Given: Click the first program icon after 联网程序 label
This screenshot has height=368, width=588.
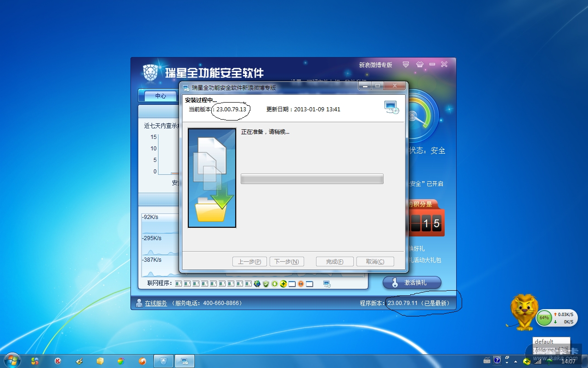Looking at the screenshot, I should (179, 284).
